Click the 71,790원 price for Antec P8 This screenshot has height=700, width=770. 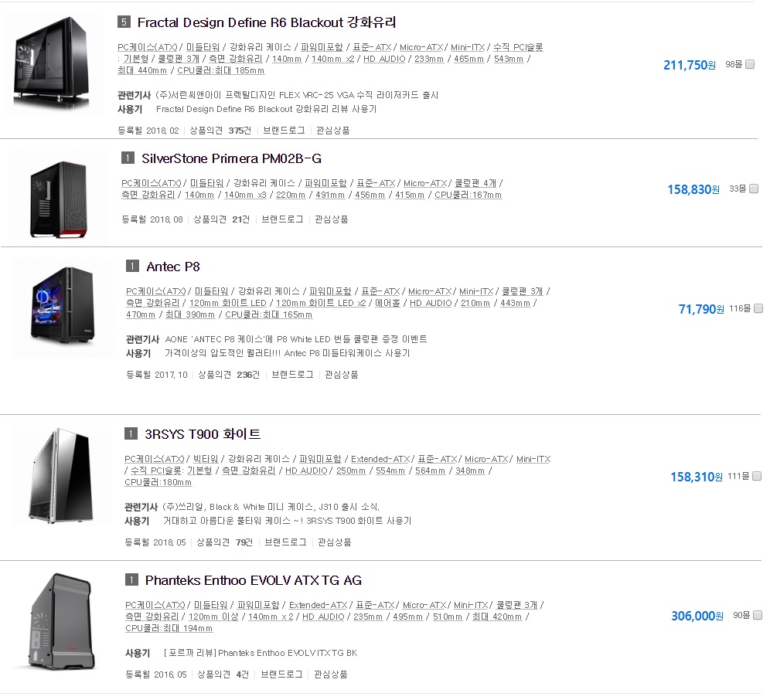pos(700,309)
